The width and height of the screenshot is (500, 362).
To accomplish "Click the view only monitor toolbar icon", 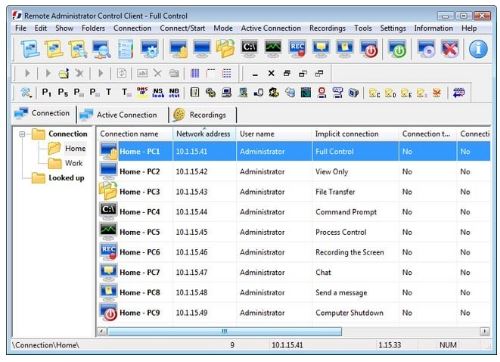I will 202,49.
